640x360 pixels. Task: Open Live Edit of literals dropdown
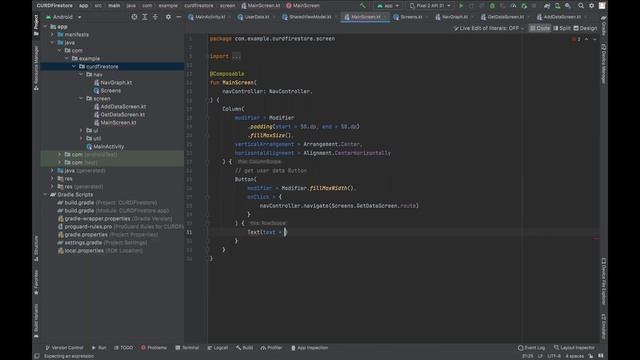click(x=489, y=28)
